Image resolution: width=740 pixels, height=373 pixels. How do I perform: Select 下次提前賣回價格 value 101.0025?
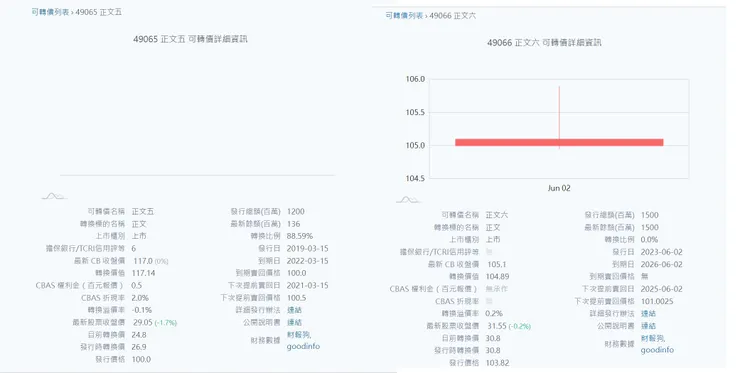click(x=657, y=301)
